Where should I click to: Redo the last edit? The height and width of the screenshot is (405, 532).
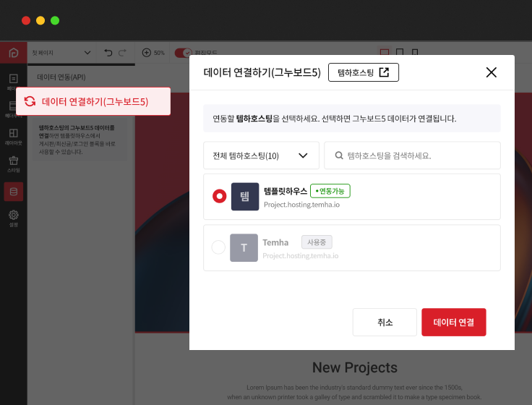(122, 53)
